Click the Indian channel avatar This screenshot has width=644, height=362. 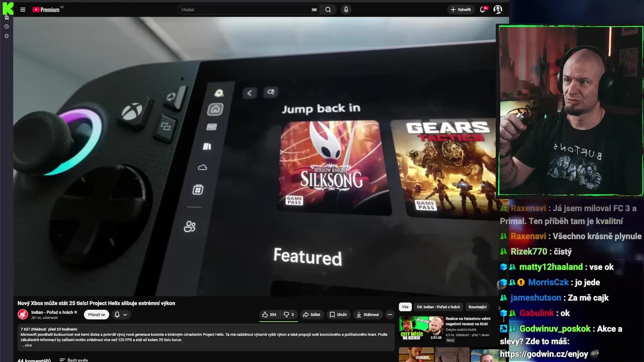coord(23,314)
